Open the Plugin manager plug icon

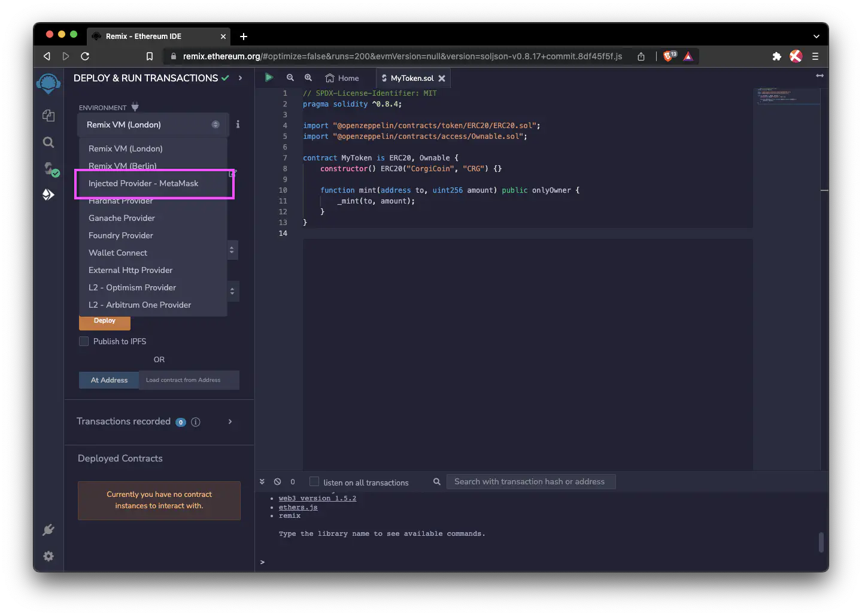[x=48, y=530]
